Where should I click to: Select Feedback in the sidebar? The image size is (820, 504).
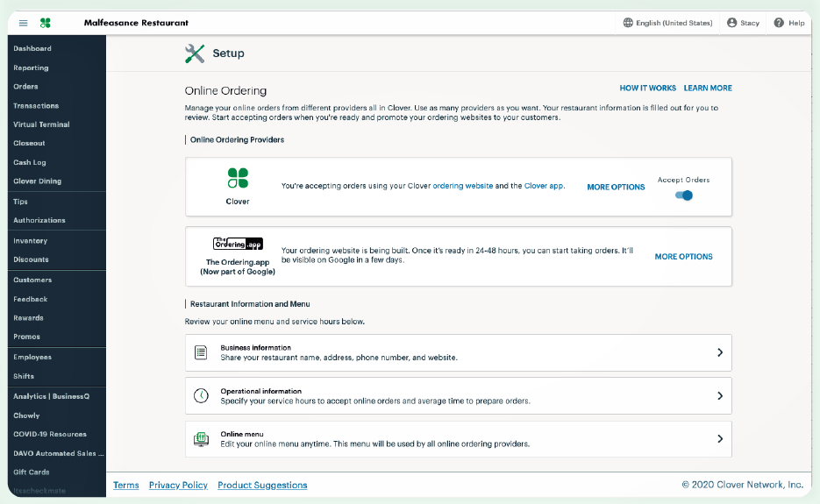(31, 299)
